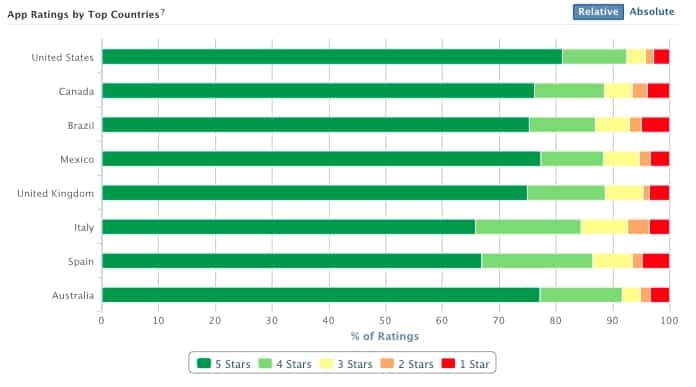Click the % of Ratings axis title
Viewport: 696px width, 387px height.
pos(385,336)
